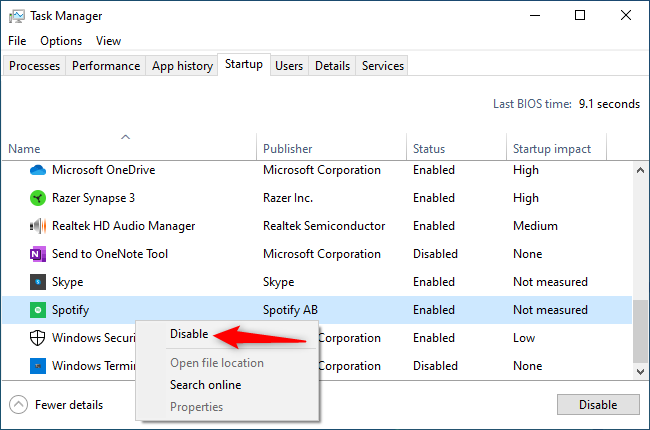The height and width of the screenshot is (430, 650).
Task: Click the Low startup impact value
Action: (x=524, y=338)
